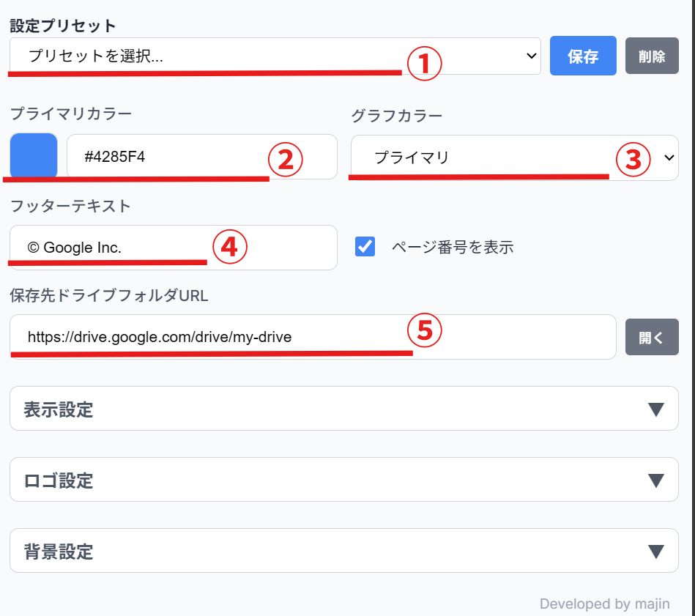Open the グラフカラー dropdown
695x616 pixels.
pos(514,157)
